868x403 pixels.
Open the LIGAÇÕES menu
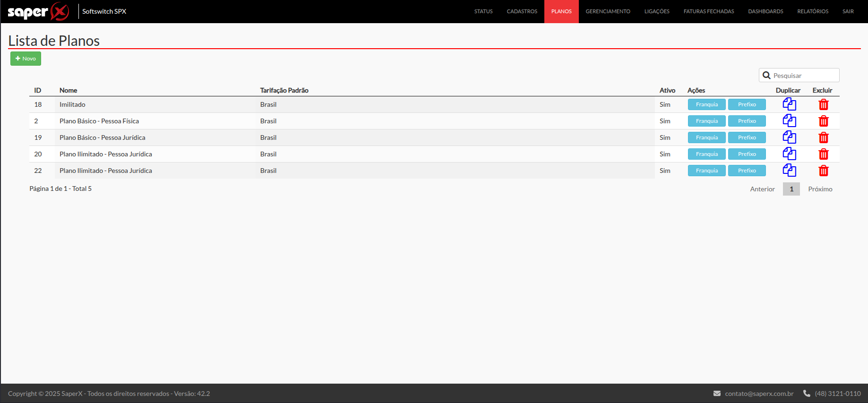coord(657,11)
